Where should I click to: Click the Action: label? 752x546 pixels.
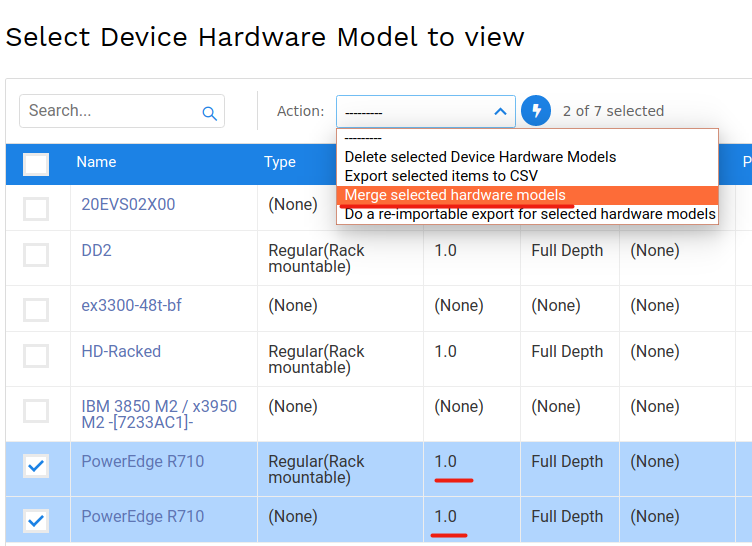point(300,111)
